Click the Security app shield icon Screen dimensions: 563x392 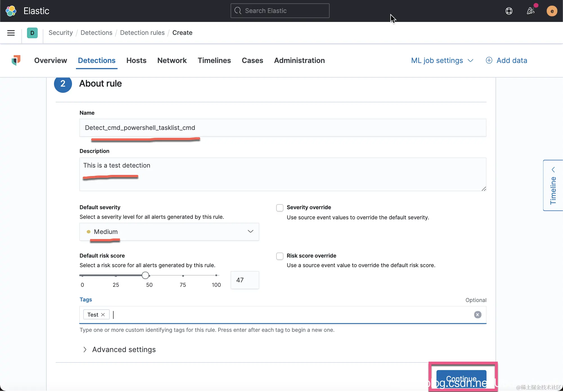(x=16, y=60)
